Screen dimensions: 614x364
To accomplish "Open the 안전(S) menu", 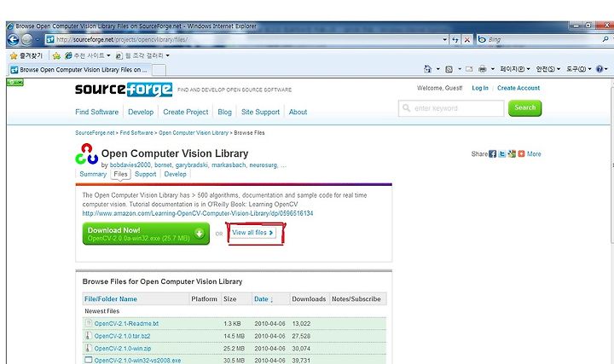I will [547, 69].
